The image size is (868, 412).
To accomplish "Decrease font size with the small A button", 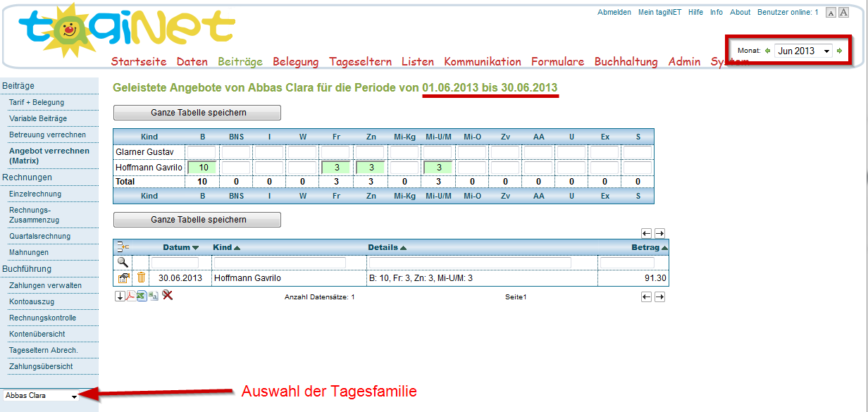I will pyautogui.click(x=831, y=13).
